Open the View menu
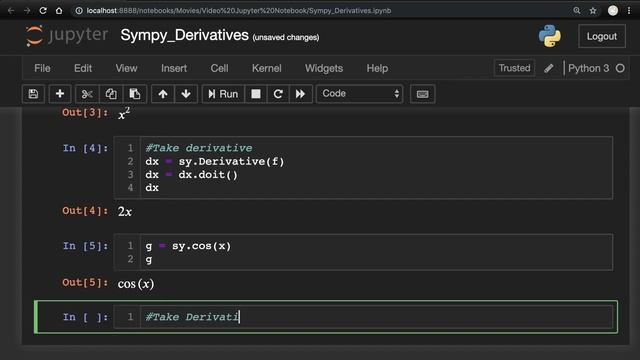The image size is (640, 360). tap(126, 68)
